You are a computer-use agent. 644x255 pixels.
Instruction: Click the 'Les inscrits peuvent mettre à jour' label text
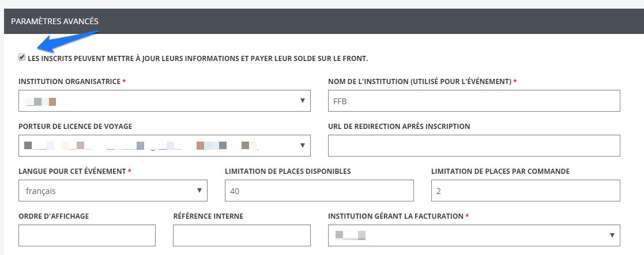coord(197,59)
